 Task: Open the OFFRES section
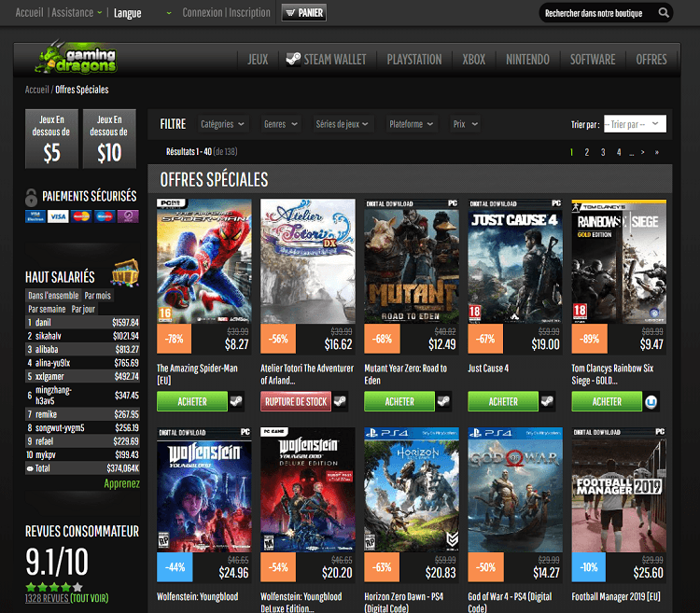pyautogui.click(x=651, y=60)
